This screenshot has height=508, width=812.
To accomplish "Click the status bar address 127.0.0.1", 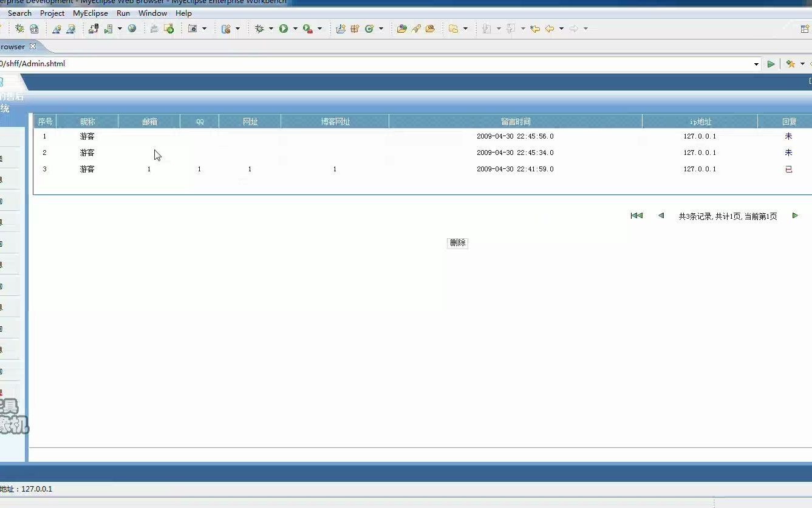I will pyautogui.click(x=36, y=489).
